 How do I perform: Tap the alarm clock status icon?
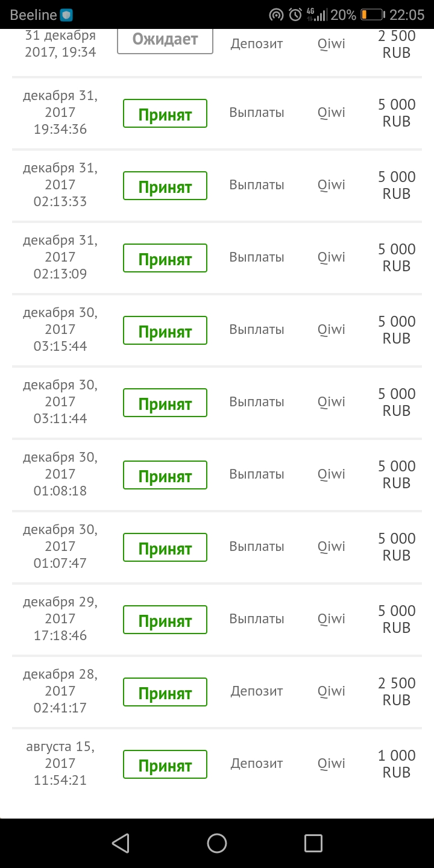(295, 14)
